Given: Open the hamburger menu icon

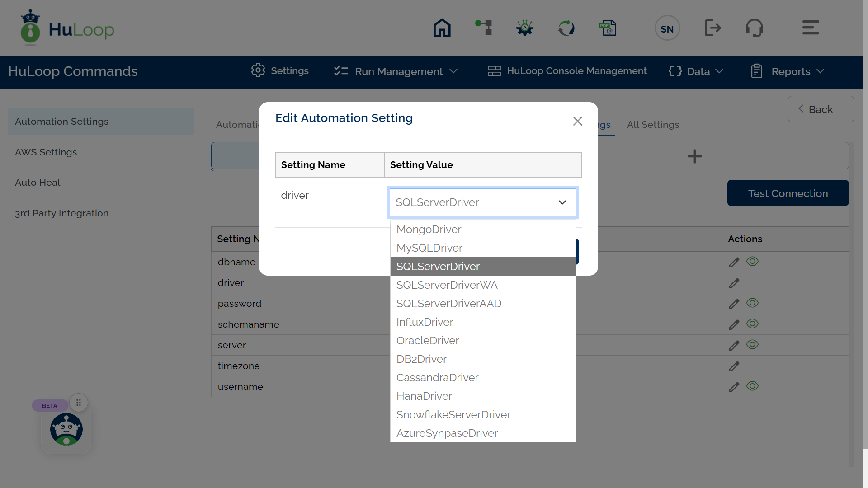Looking at the screenshot, I should tap(811, 28).
